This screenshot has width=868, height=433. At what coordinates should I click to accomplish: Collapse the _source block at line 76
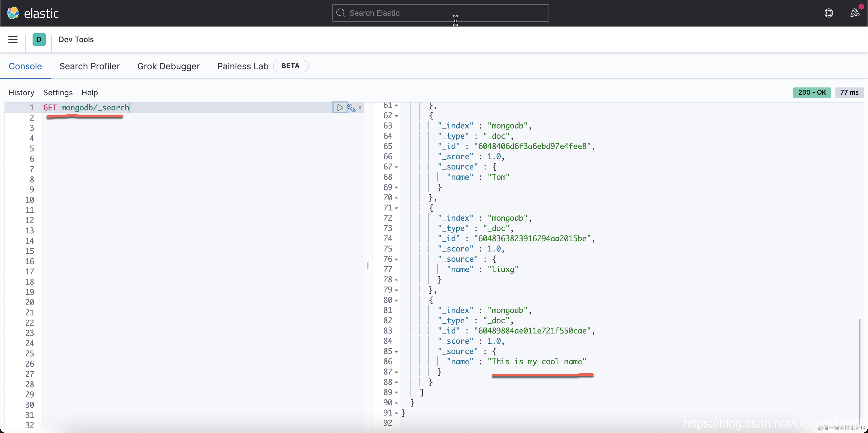[396, 259]
